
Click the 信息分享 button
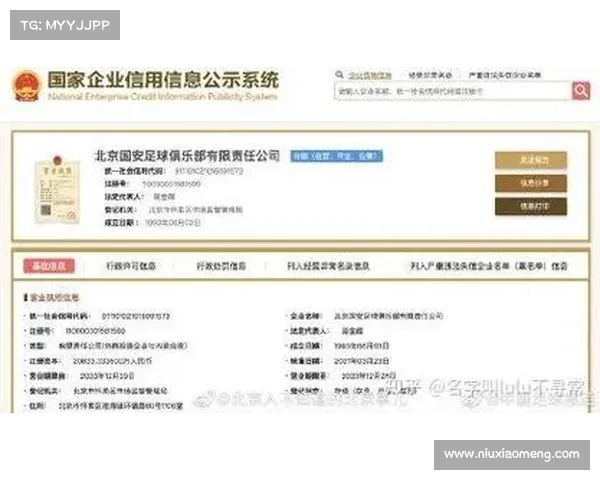tap(531, 183)
